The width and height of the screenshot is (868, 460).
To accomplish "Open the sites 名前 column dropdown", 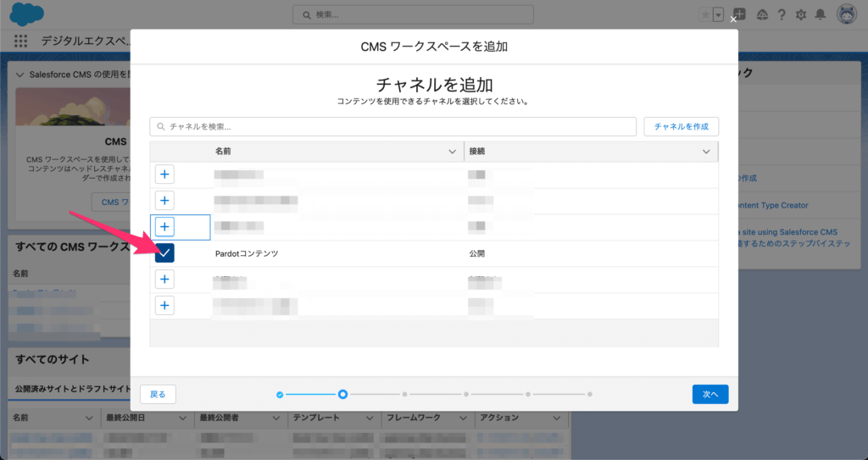I will click(89, 418).
